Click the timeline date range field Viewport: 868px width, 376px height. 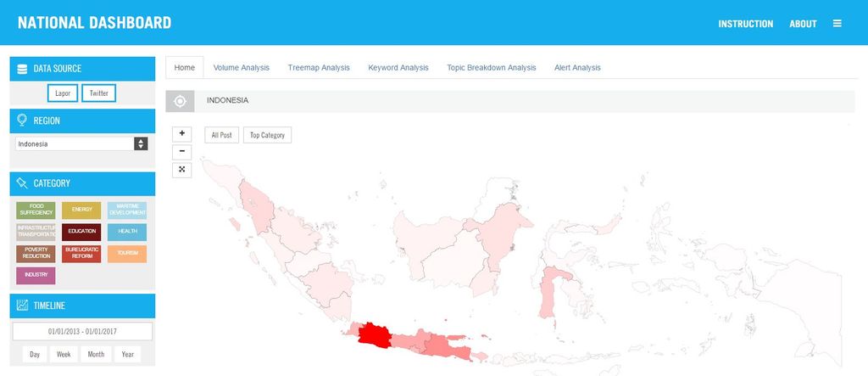point(82,332)
